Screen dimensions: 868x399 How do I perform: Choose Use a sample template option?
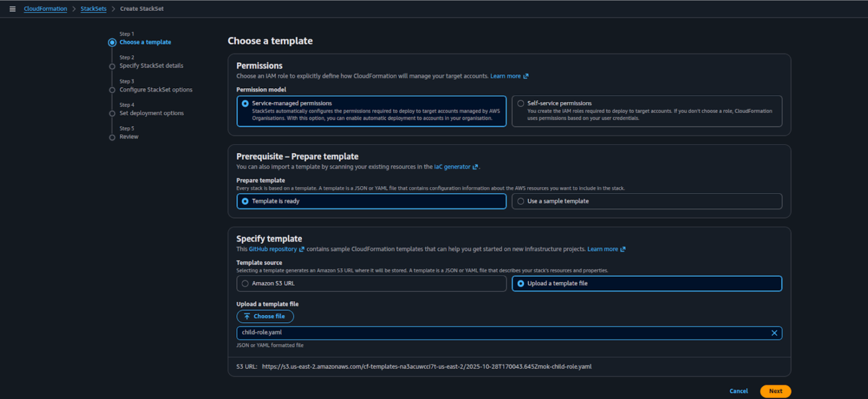click(521, 201)
